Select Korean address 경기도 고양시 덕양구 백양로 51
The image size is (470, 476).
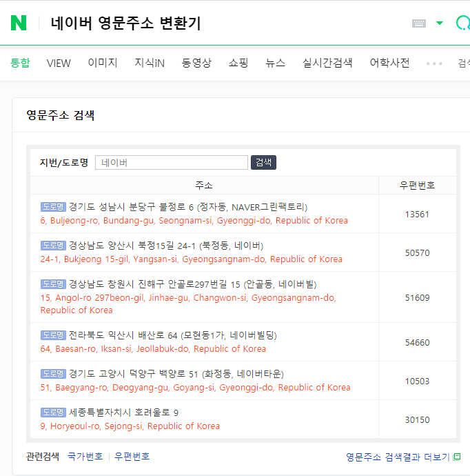176,374
